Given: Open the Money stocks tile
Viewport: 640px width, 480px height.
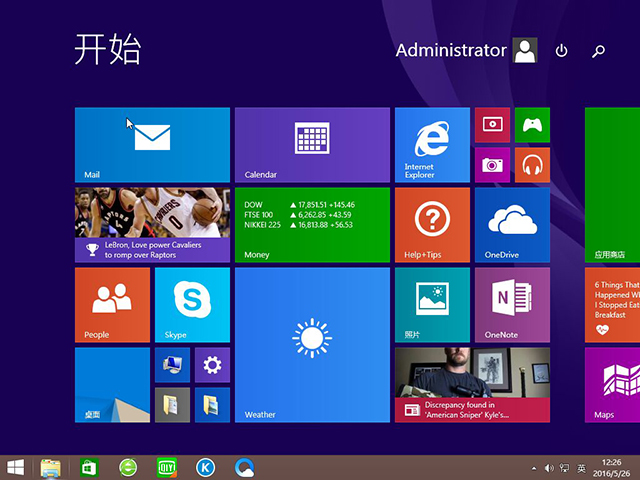Looking at the screenshot, I should [312, 225].
